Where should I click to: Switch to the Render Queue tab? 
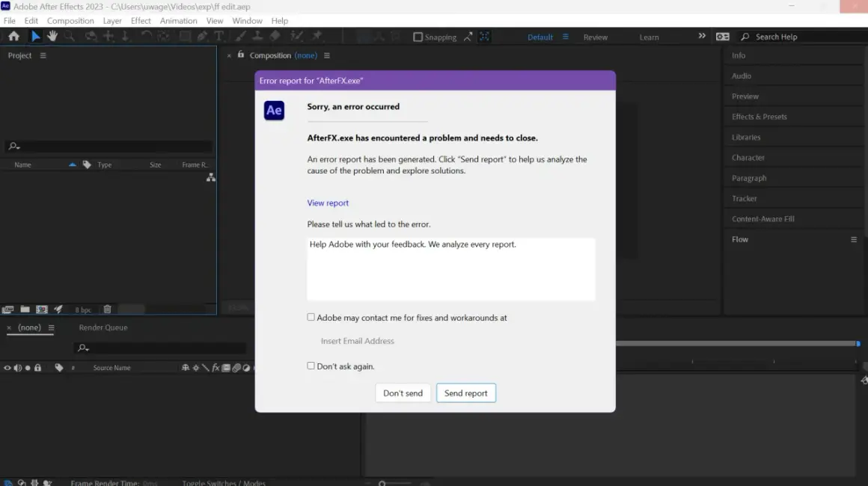103,327
